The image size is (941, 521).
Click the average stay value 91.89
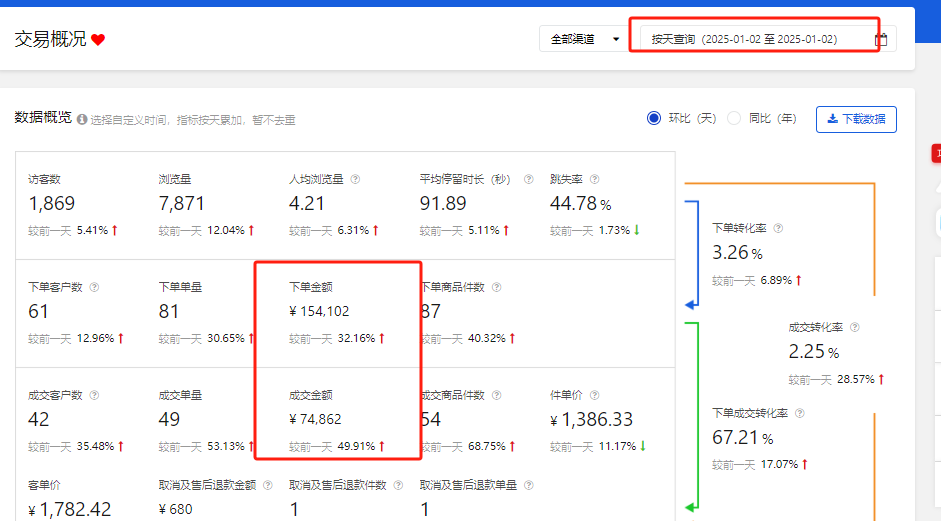click(x=443, y=203)
